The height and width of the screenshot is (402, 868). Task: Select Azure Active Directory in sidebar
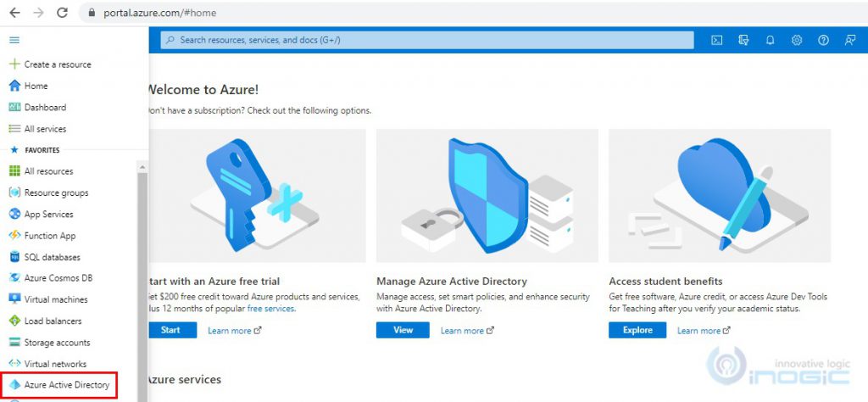tap(66, 385)
